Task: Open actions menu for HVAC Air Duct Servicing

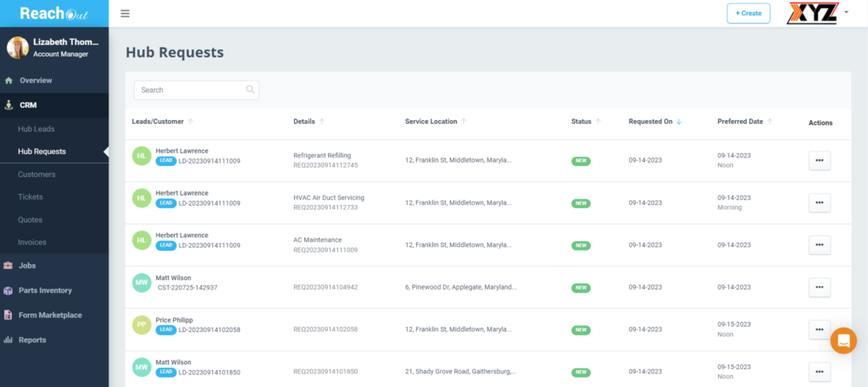Action: click(820, 203)
